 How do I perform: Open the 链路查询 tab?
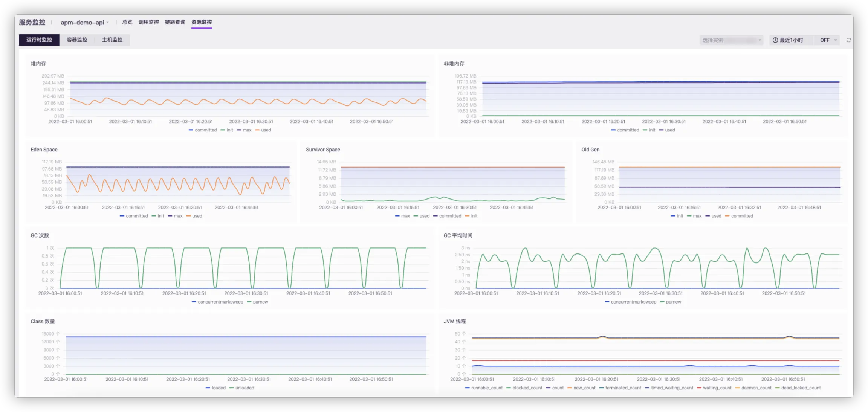(x=175, y=22)
